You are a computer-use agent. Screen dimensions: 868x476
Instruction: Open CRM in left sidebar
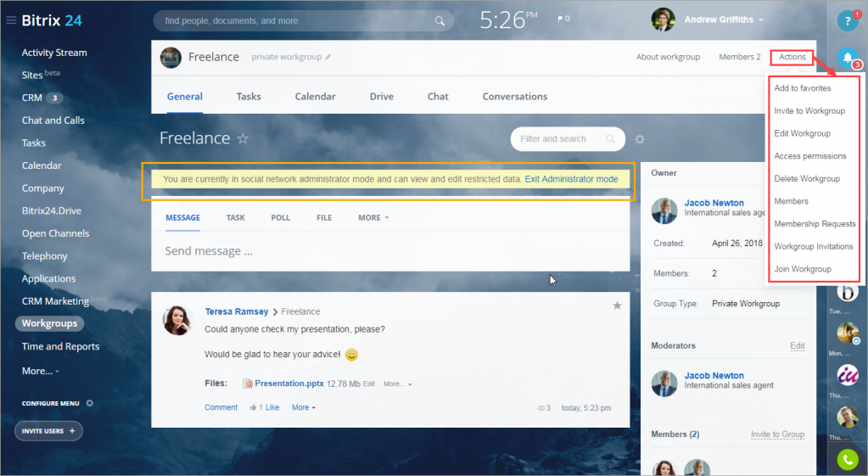(32, 98)
